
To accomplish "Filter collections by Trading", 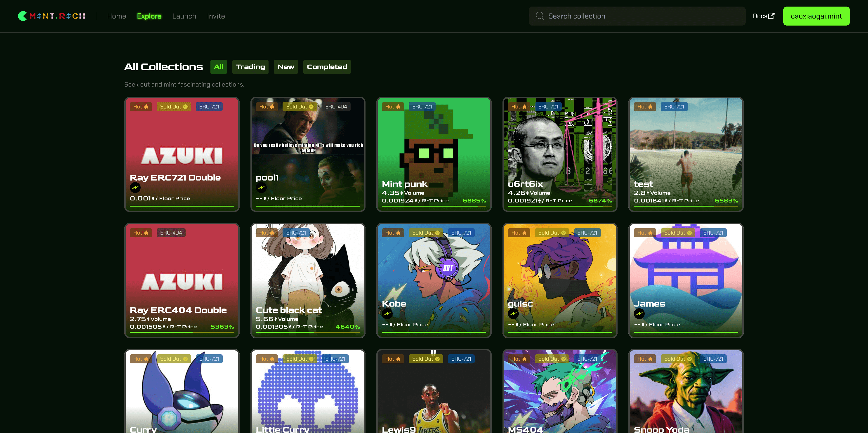I will click(250, 67).
